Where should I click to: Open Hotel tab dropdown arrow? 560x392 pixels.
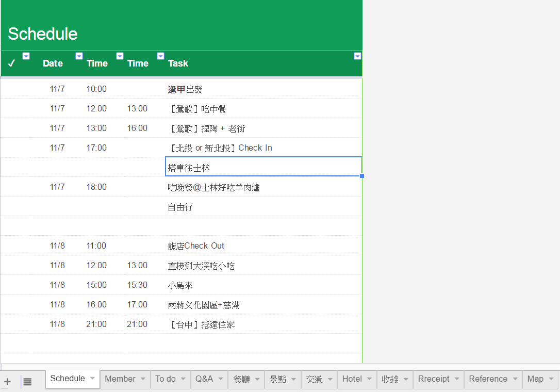pos(369,379)
